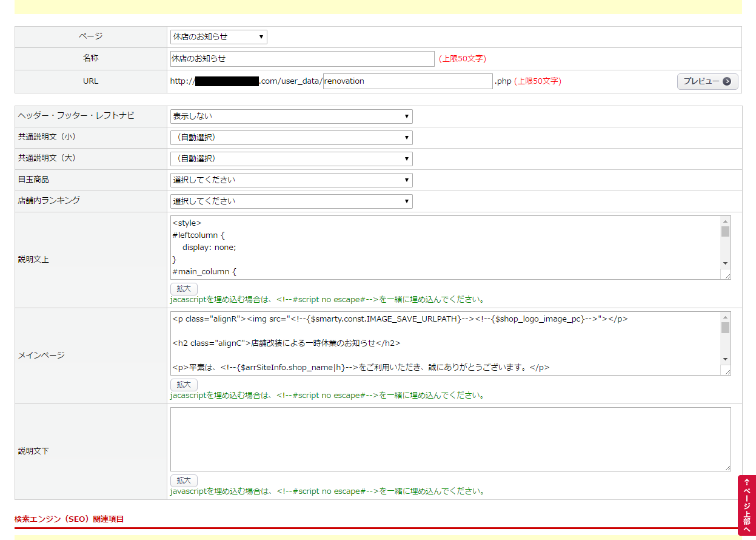This screenshot has width=756, height=540.
Task: Click scroll-down arrow in メインページ textarea
Action: (725, 359)
